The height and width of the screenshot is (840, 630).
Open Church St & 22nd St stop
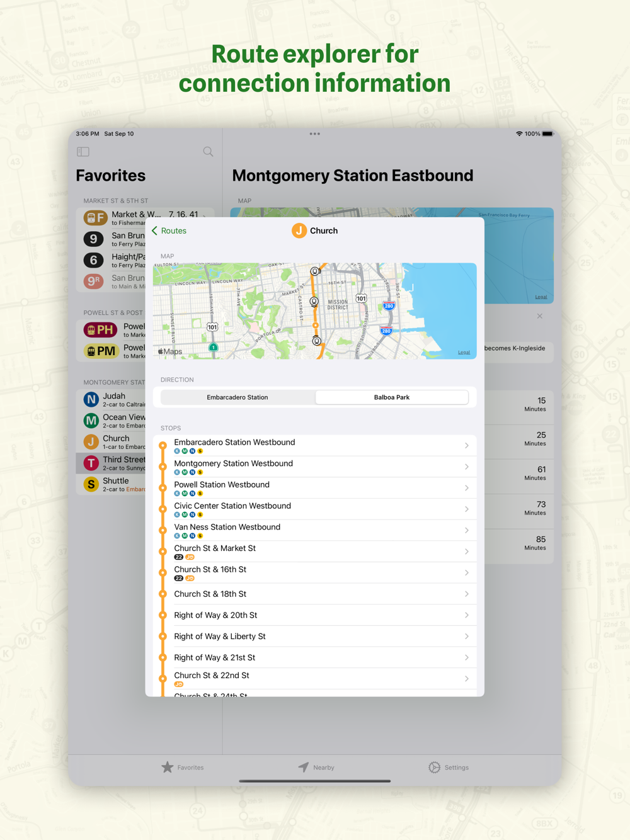[315, 679]
